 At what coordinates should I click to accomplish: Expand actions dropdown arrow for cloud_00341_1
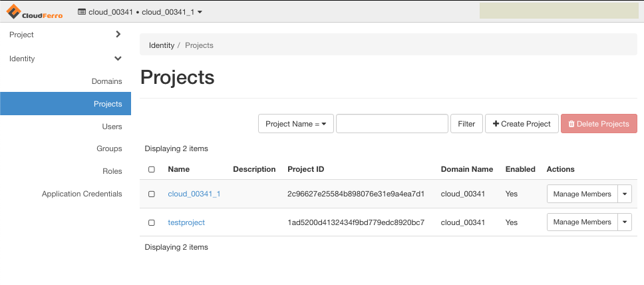625,194
